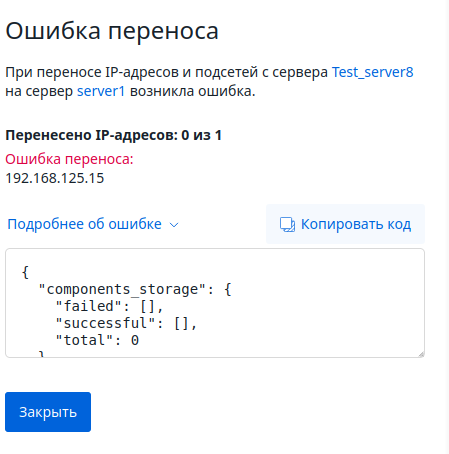Click the chevron next to 'Подробнее об ошибке'
The width and height of the screenshot is (449, 454).
click(174, 225)
